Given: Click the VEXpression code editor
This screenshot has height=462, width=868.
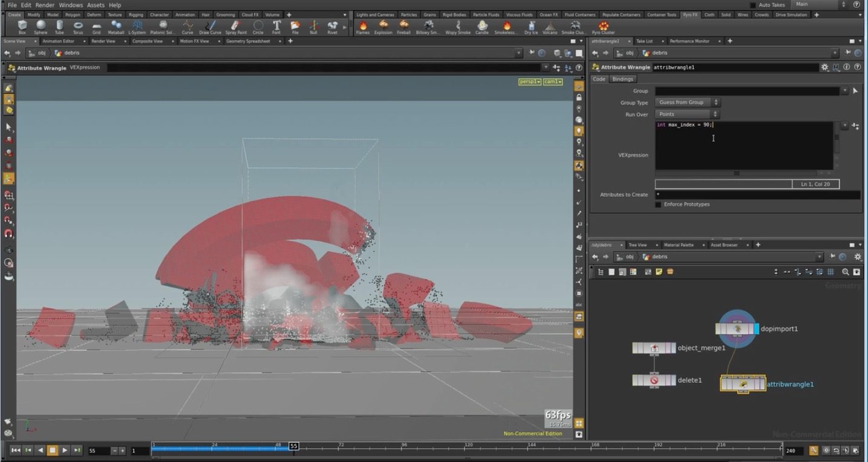Looking at the screenshot, I should click(744, 145).
